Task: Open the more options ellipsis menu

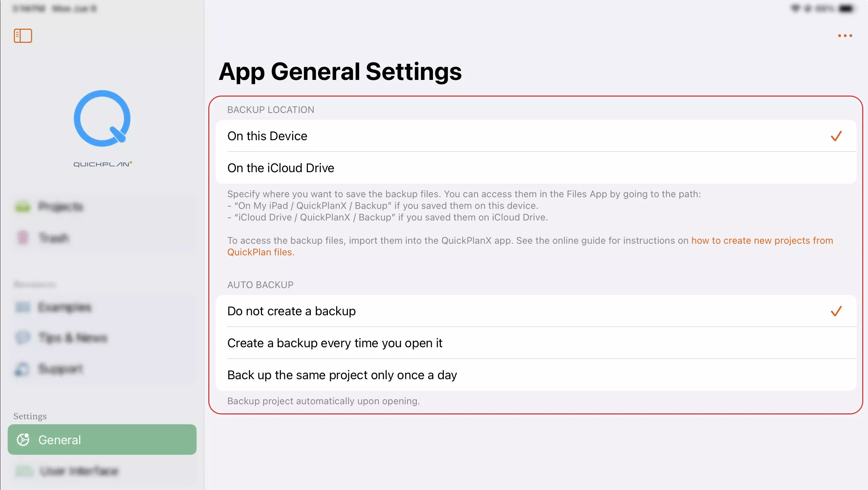Action: pyautogui.click(x=845, y=35)
